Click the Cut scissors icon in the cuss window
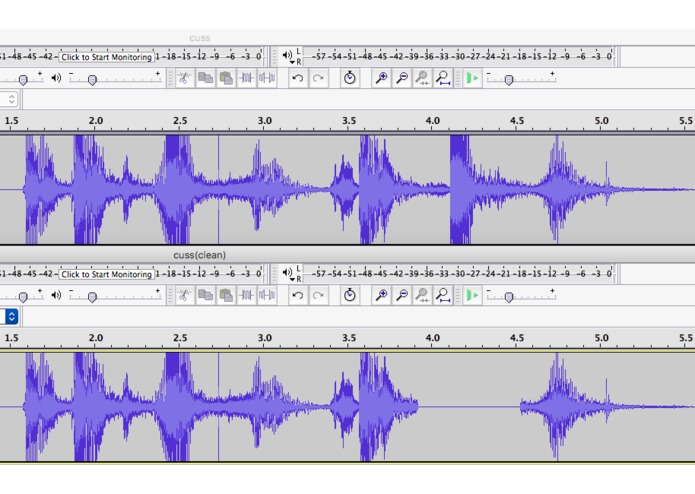The height and width of the screenshot is (494, 695). point(184,78)
